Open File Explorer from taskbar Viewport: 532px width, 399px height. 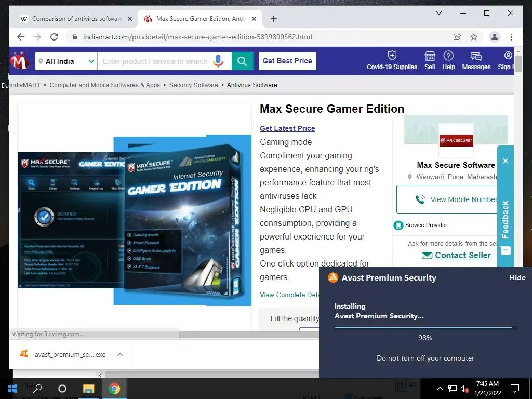click(x=88, y=389)
